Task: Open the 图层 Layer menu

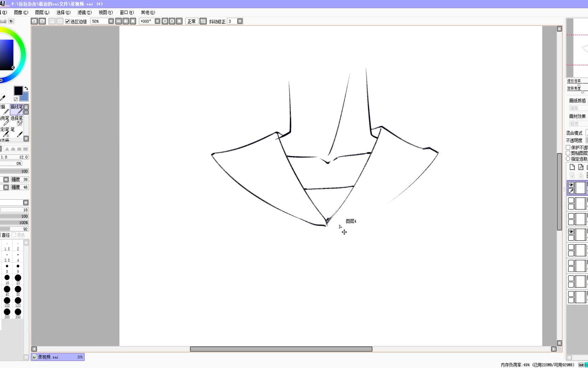Action: point(42,12)
